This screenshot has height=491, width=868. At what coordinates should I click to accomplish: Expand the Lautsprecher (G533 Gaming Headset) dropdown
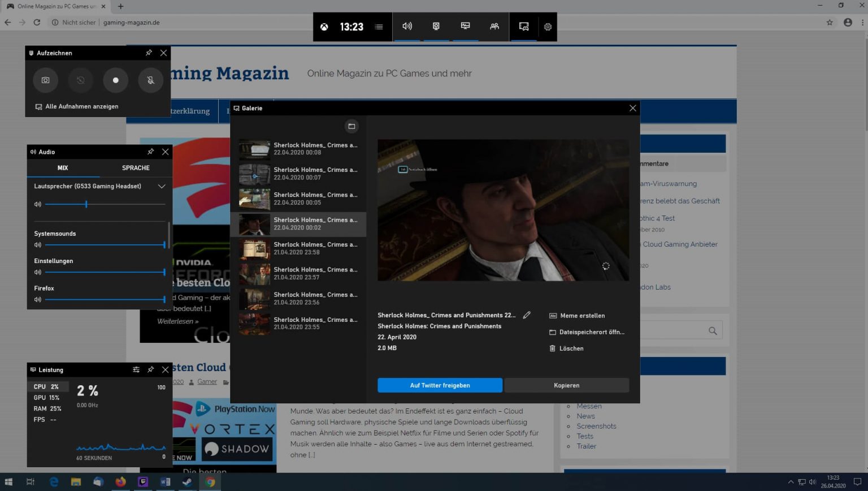point(162,186)
